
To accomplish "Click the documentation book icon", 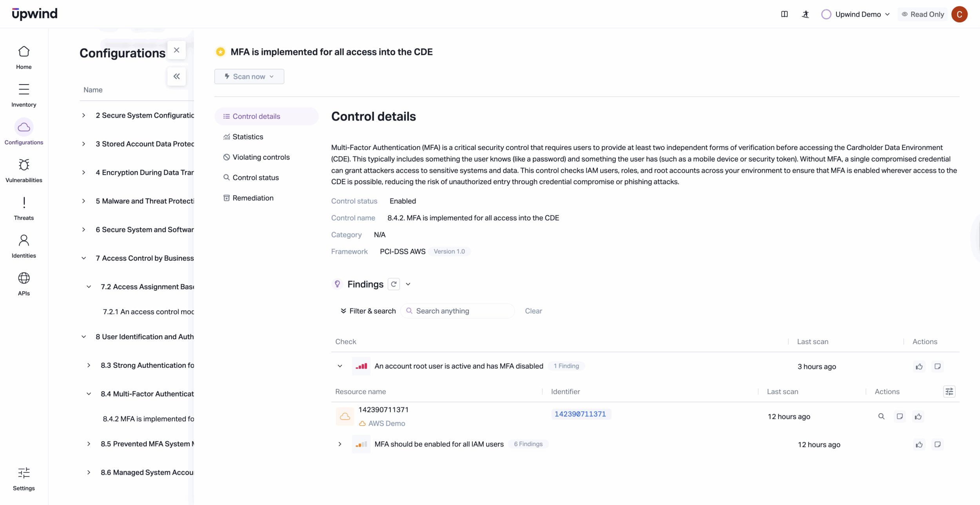I will coord(784,14).
